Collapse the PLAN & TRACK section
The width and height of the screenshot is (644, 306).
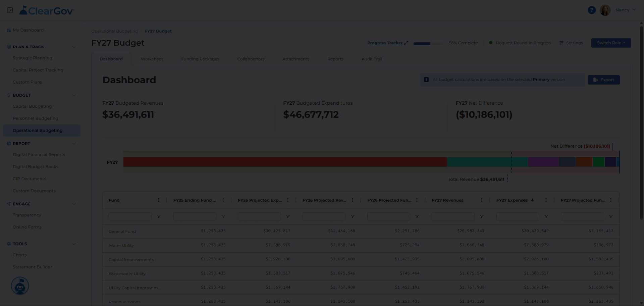pyautogui.click(x=74, y=47)
